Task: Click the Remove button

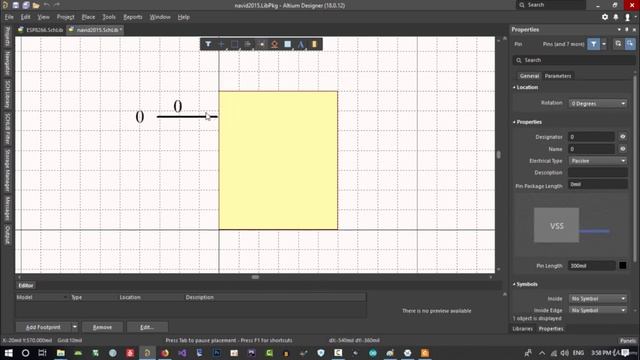Action: coord(102,327)
